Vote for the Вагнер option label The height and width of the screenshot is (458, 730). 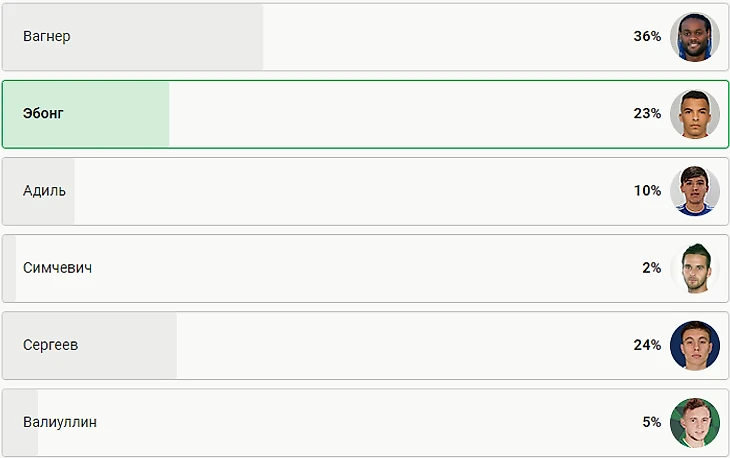coord(47,37)
